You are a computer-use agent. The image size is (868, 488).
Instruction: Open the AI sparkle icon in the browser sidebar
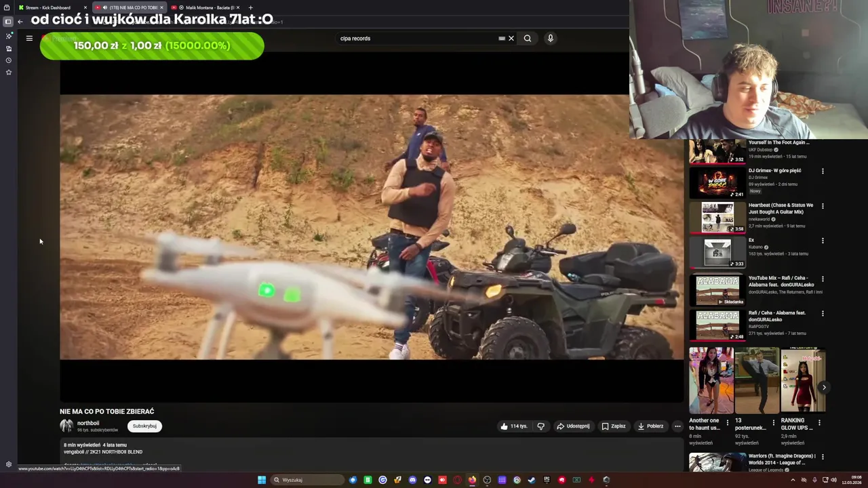tap(9, 36)
